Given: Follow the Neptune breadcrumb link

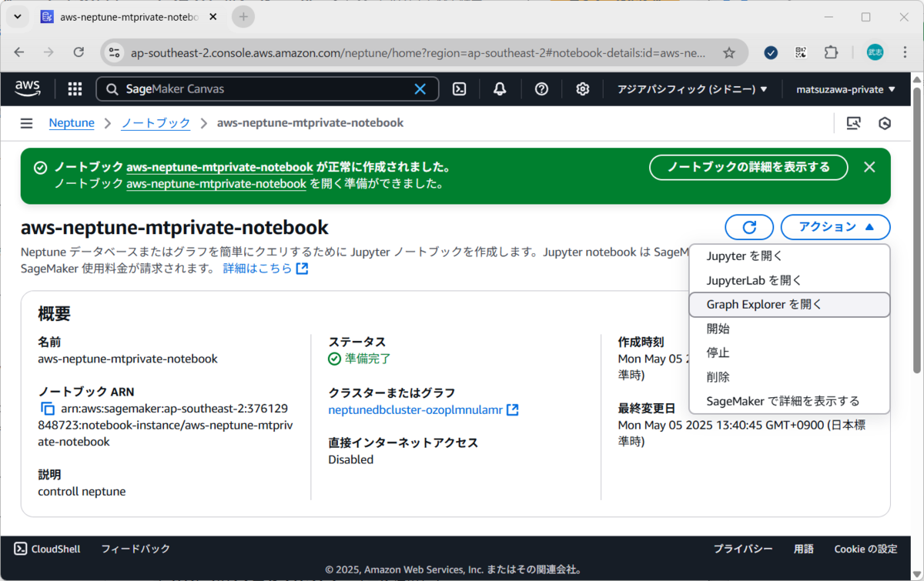Looking at the screenshot, I should click(x=72, y=123).
